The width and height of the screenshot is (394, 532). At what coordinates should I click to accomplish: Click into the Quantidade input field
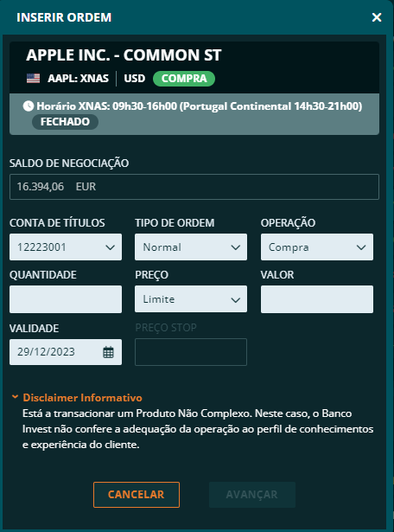click(x=66, y=299)
